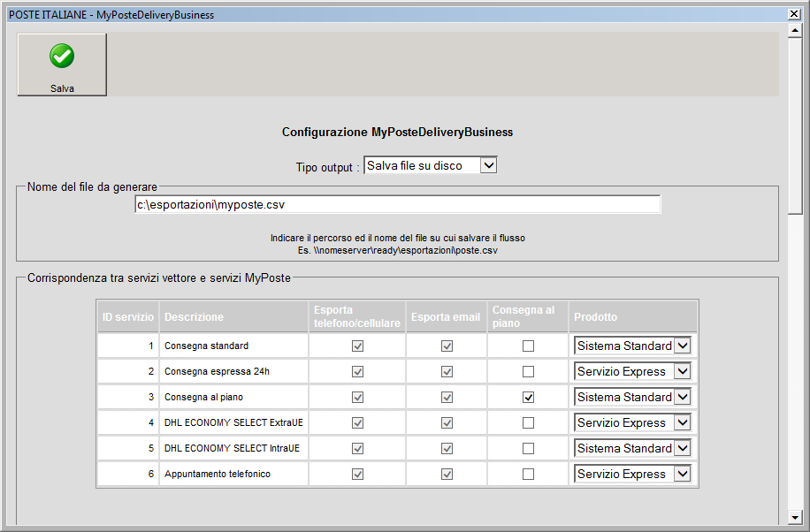Screen dimensions: 810x532
Task: Click the vertical scrollbar thumb
Action: (795, 125)
